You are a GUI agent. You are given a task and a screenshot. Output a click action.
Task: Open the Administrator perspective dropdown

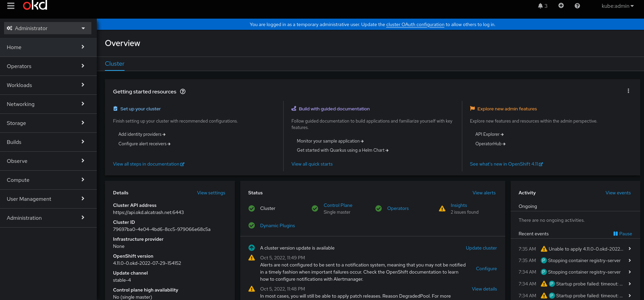point(47,28)
